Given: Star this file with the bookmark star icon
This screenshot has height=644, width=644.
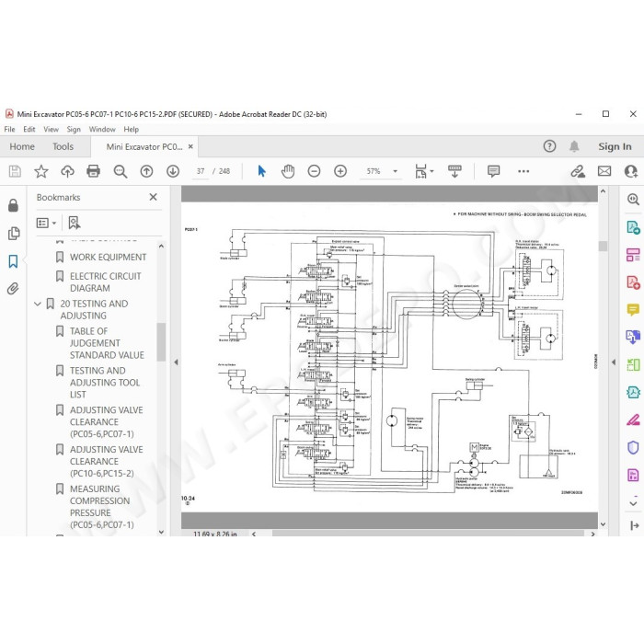Looking at the screenshot, I should click(41, 171).
